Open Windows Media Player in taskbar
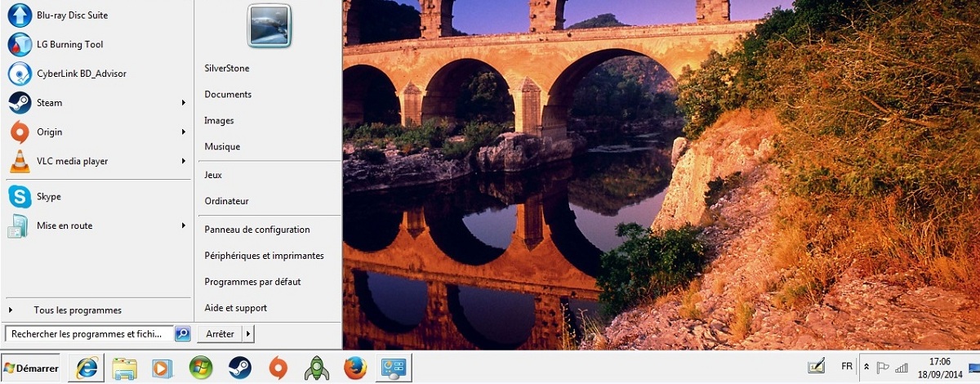The image size is (980, 384). point(163,368)
